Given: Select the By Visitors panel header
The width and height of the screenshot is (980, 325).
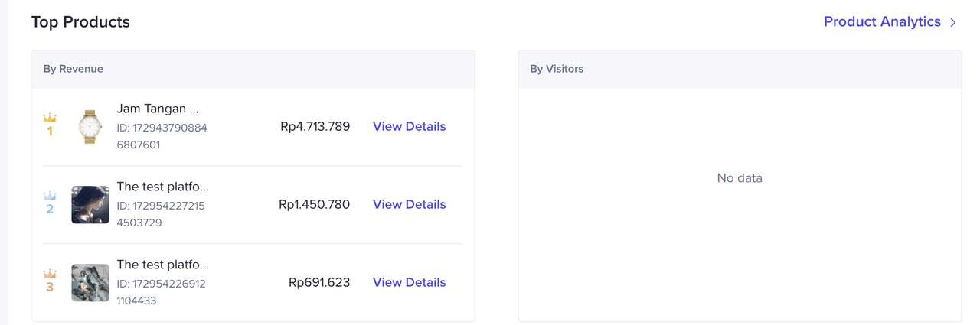Looking at the screenshot, I should (557, 69).
